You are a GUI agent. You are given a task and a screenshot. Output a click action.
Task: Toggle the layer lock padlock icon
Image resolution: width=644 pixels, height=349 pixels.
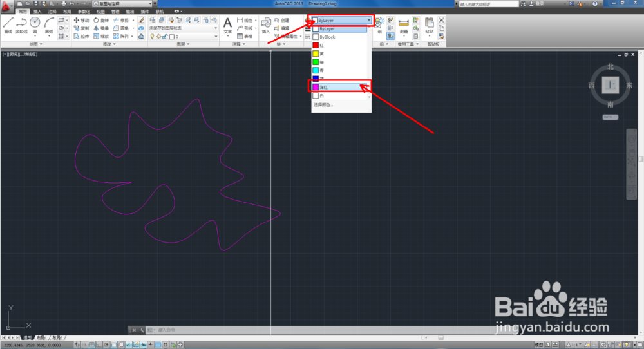tap(165, 37)
